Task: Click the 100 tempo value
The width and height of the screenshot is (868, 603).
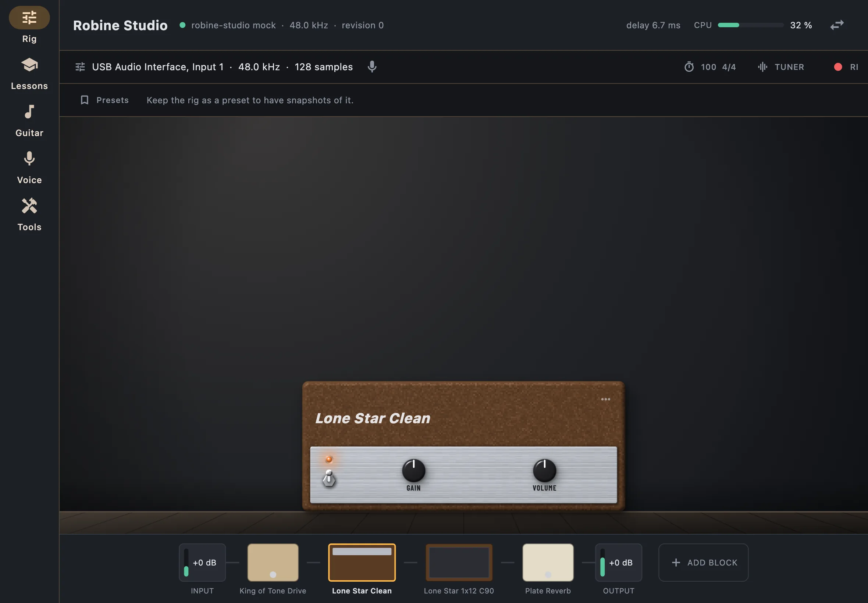Action: [708, 67]
